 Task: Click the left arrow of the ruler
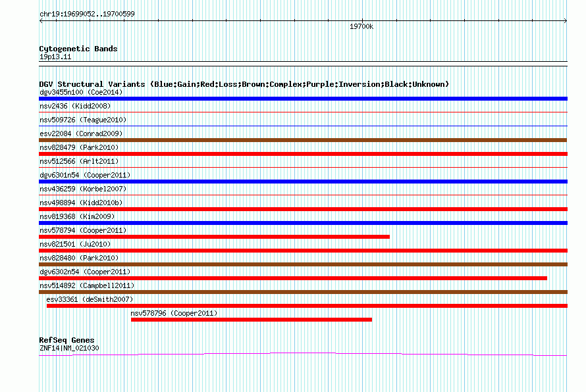[41, 21]
